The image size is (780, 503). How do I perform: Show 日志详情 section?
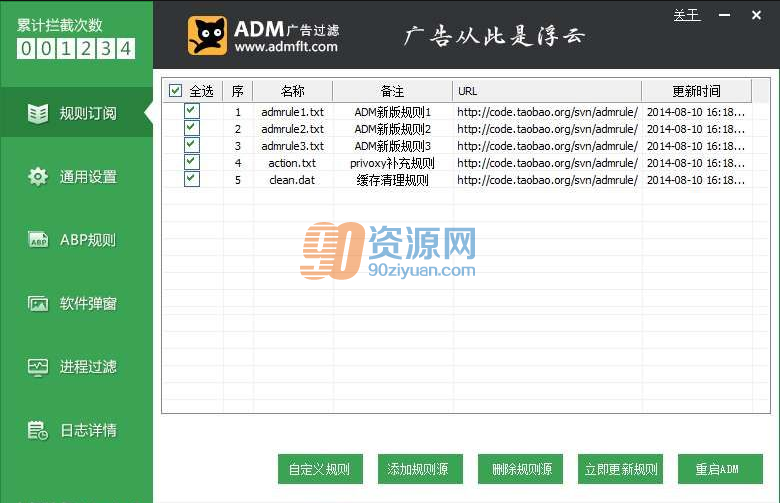point(77,430)
